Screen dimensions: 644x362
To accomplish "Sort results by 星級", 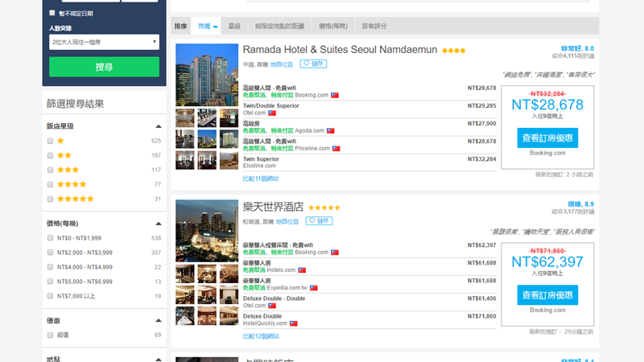I will [x=234, y=26].
